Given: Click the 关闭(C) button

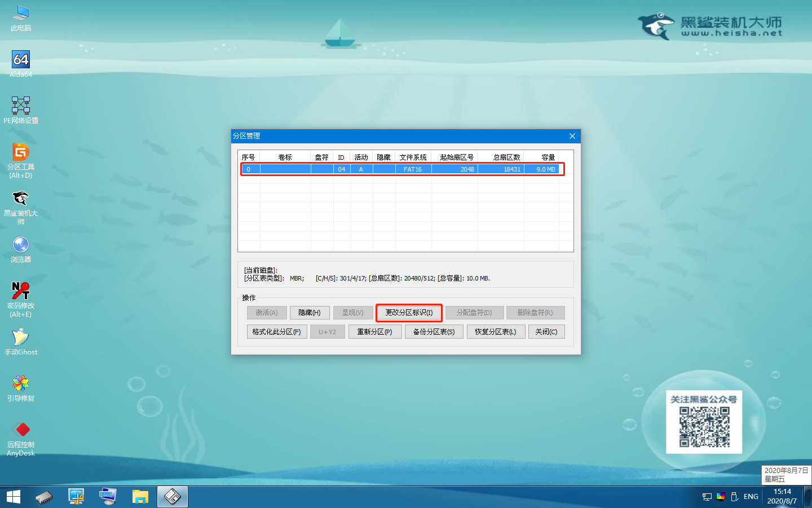Looking at the screenshot, I should [x=546, y=332].
